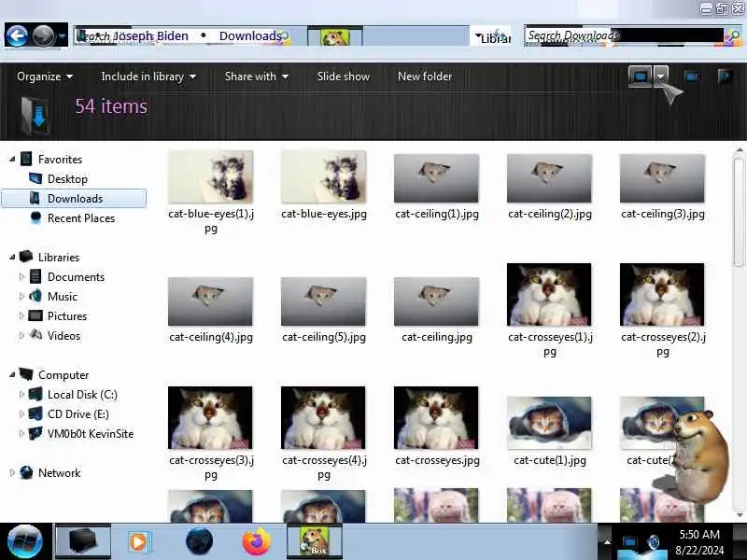747x560 pixels.
Task: Select cat-ceiling(5).jpg thumbnail
Action: pyautogui.click(x=323, y=301)
